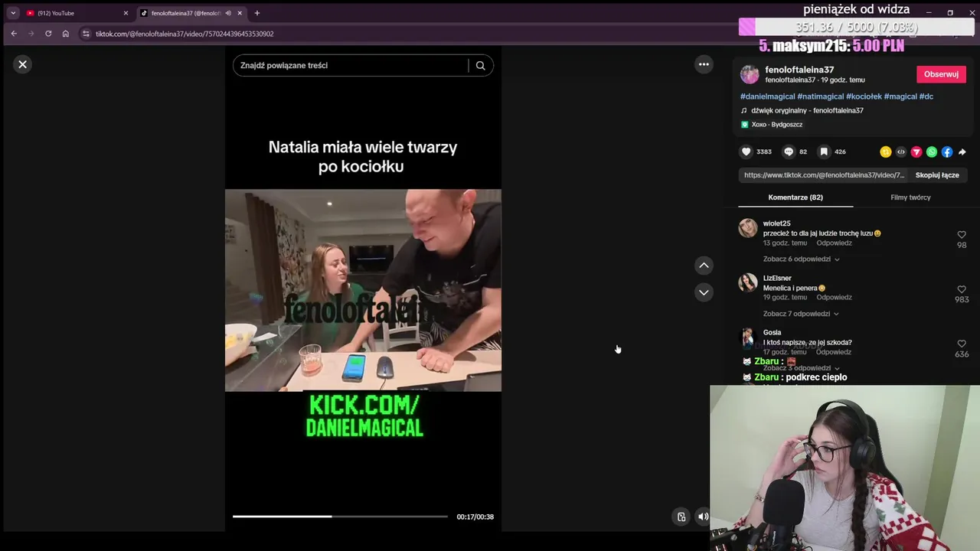Screen dimensions: 980x551
Task: Open the three-dot more options menu
Action: coord(704,64)
